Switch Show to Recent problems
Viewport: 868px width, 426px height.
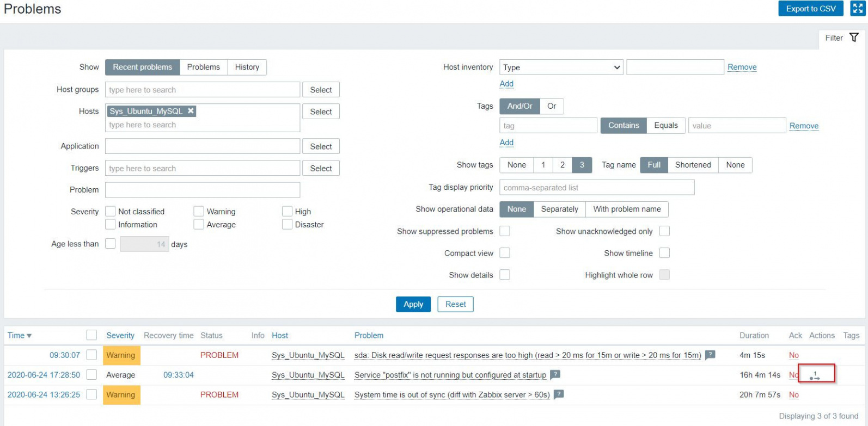pyautogui.click(x=142, y=67)
